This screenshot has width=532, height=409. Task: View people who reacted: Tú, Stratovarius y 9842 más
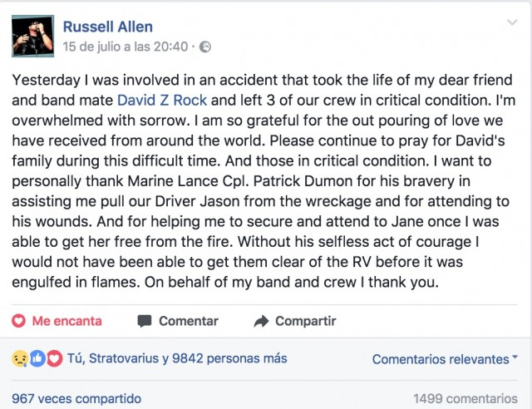pyautogui.click(x=178, y=359)
